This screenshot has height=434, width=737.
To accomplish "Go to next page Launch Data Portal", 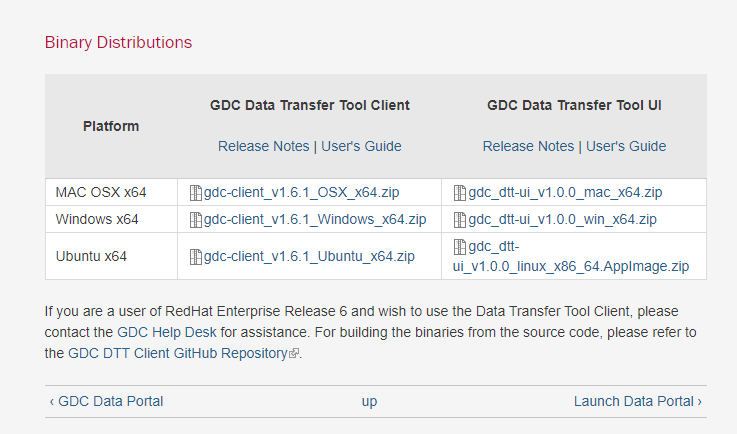I will [x=637, y=401].
